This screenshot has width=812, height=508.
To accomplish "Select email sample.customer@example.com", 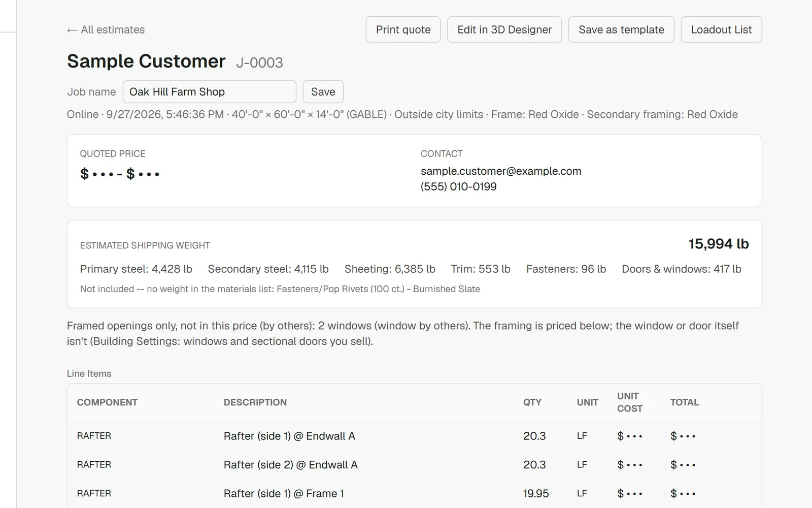I will (501, 171).
